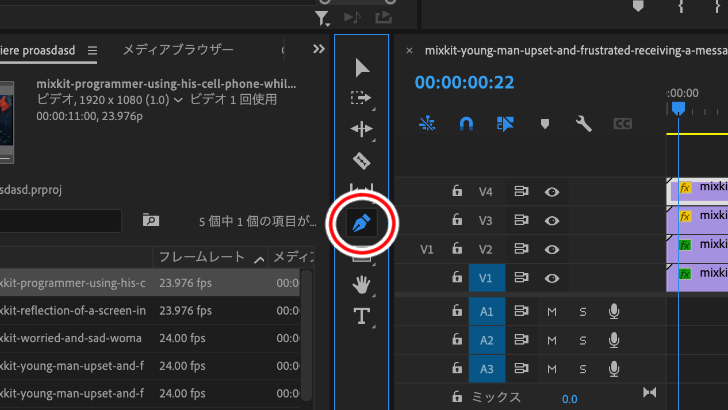This screenshot has width=728, height=410.
Task: Toggle sync lock on track V2
Action: [521, 248]
